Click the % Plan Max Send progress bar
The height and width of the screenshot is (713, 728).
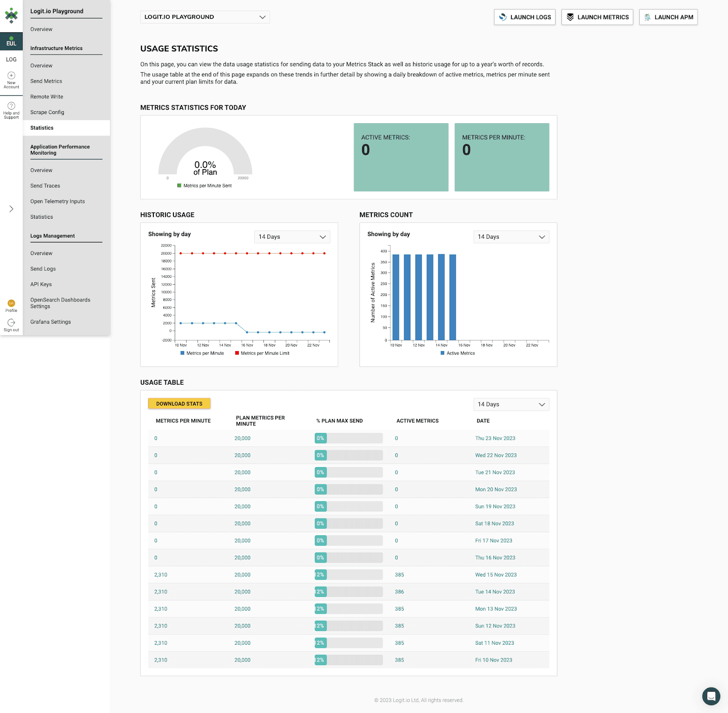coord(348,438)
